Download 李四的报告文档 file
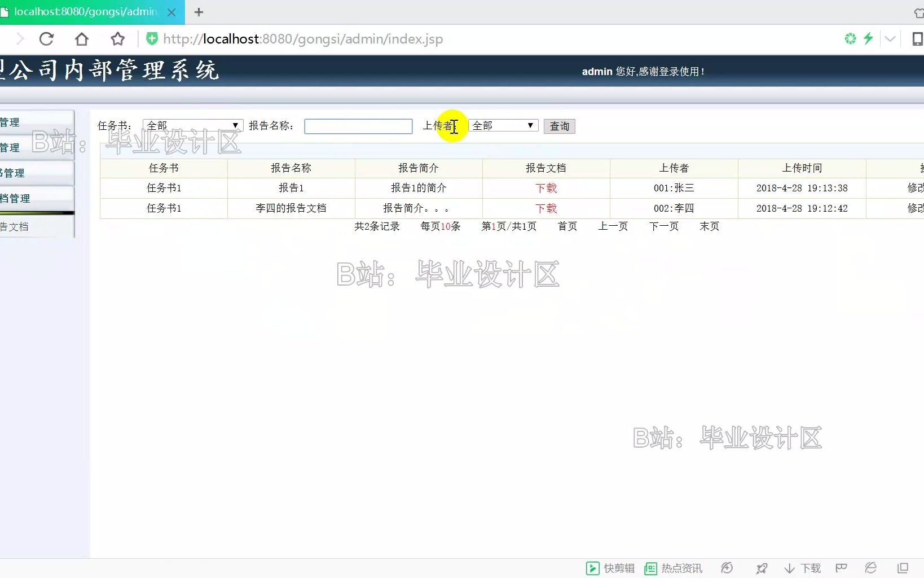Image resolution: width=924 pixels, height=578 pixels. pos(546,208)
